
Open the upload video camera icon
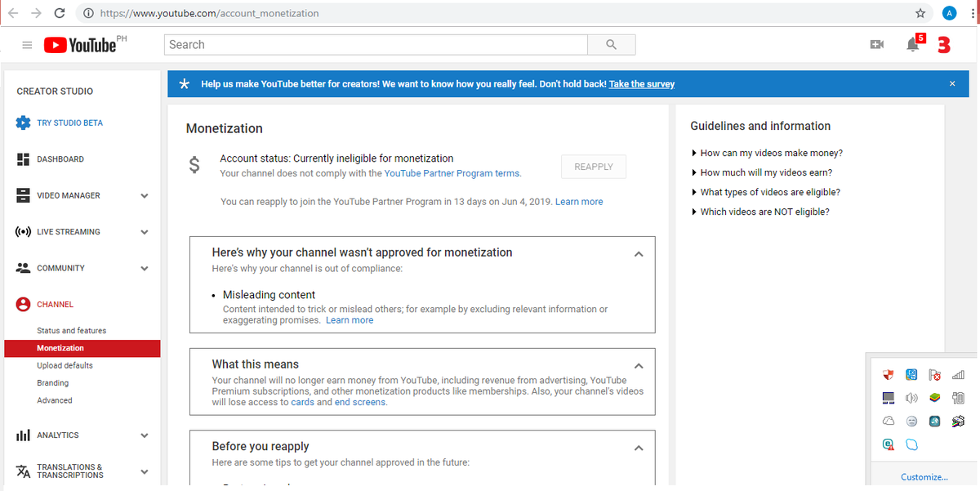point(877,45)
